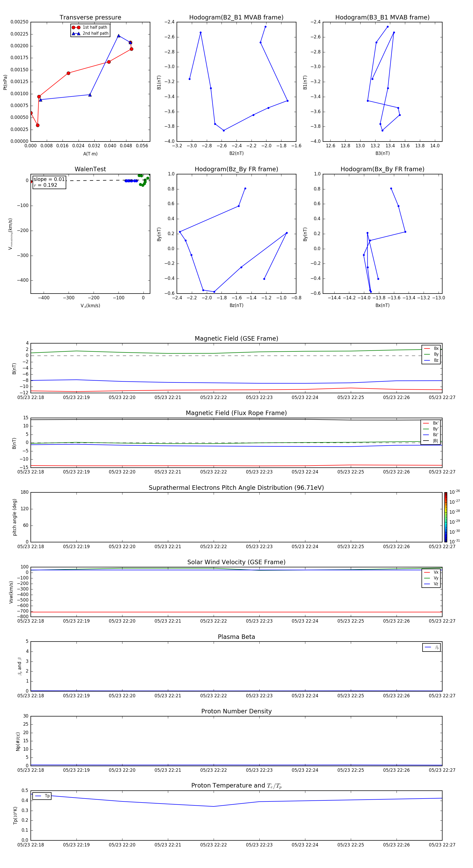Click the 'pitch angle (deg)' axis label

[x=14, y=517]
